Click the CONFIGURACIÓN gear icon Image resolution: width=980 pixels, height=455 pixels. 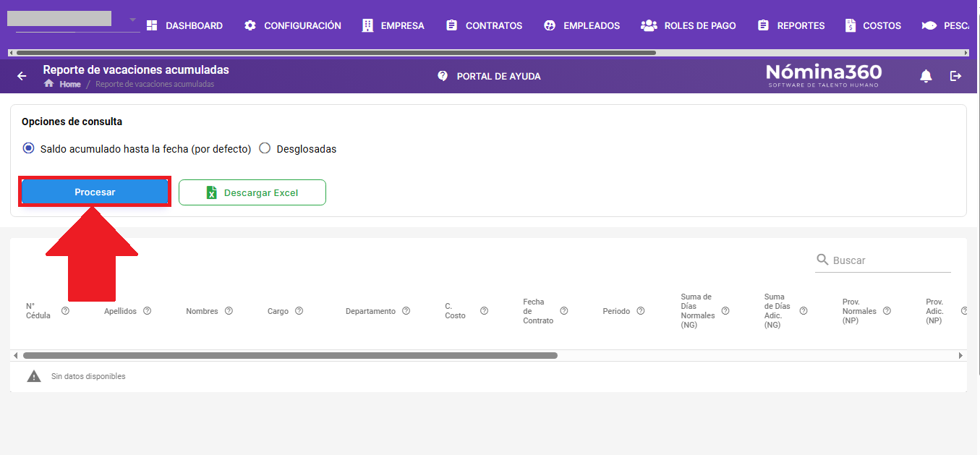tap(250, 25)
